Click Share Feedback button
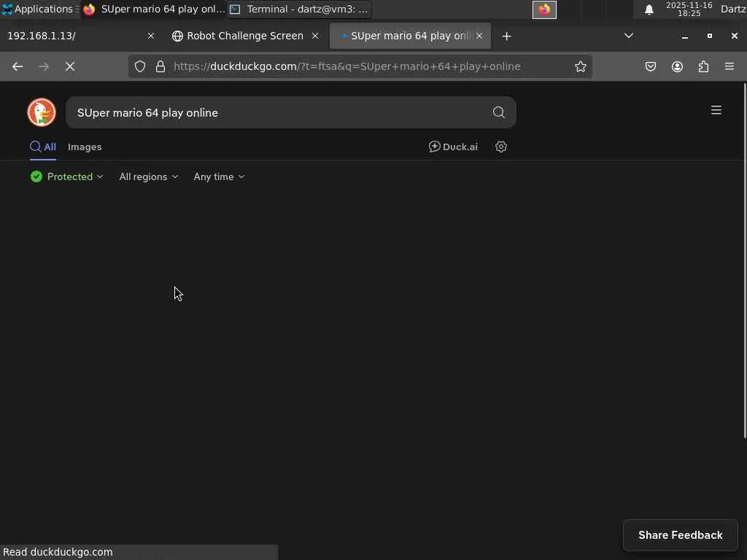747x560 pixels. click(681, 535)
